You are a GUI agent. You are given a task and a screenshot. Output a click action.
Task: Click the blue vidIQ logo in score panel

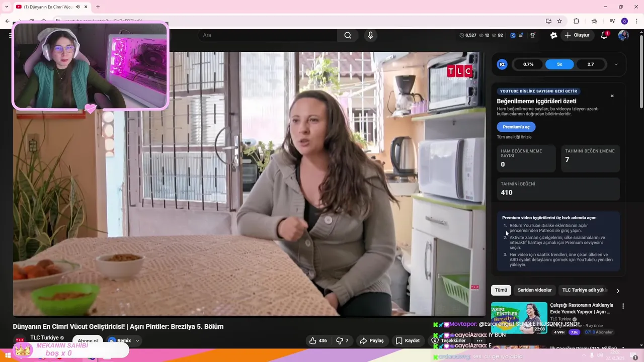coord(502,64)
